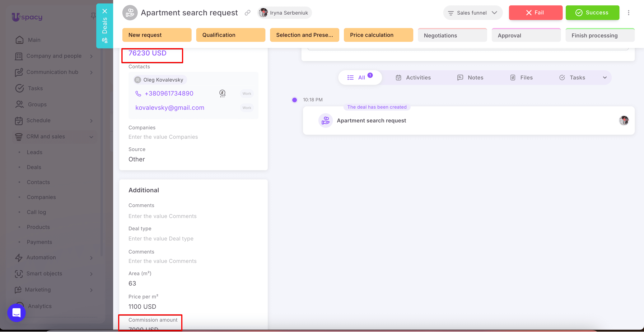Open Call log in the sidebar

tap(36, 212)
